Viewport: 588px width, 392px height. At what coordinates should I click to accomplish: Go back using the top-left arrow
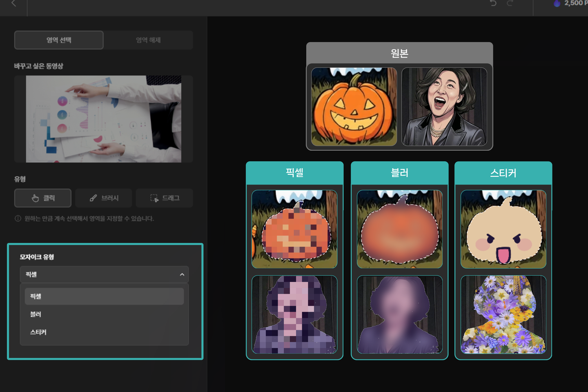pyautogui.click(x=14, y=3)
